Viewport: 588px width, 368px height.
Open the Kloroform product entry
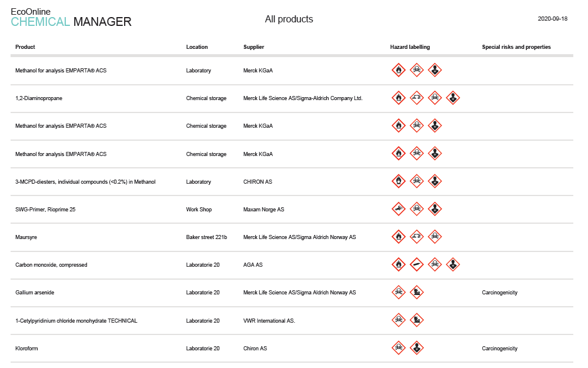26,349
